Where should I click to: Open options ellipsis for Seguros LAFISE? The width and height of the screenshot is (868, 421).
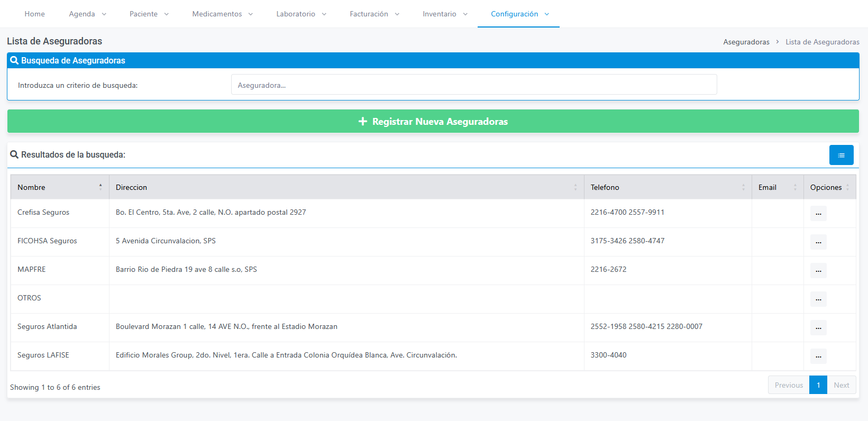(x=818, y=356)
